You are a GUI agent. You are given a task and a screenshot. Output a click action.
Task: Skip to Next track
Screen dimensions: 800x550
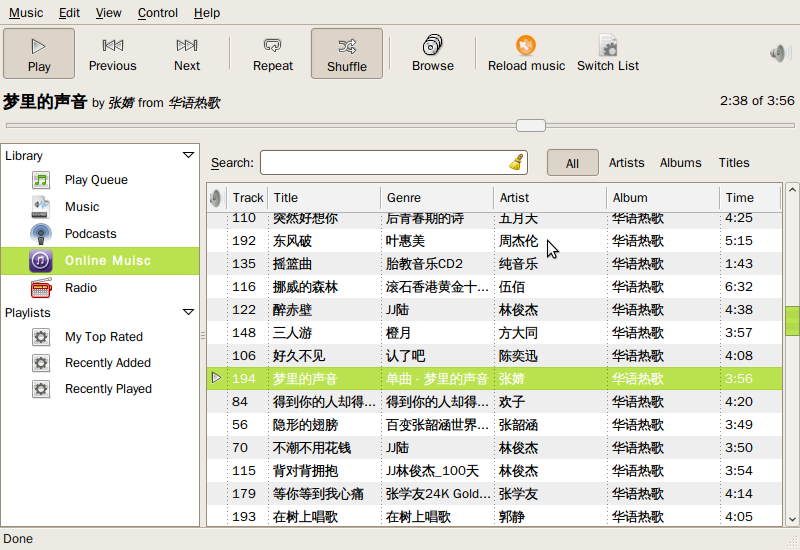[x=187, y=54]
